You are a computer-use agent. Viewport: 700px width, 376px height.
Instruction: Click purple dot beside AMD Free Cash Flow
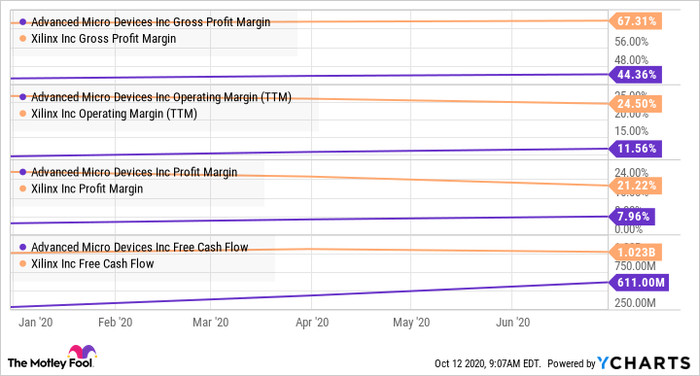[x=23, y=247]
